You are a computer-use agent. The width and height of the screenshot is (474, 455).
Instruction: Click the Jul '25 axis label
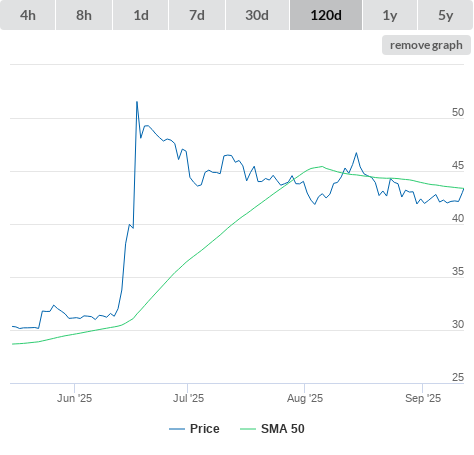point(188,398)
